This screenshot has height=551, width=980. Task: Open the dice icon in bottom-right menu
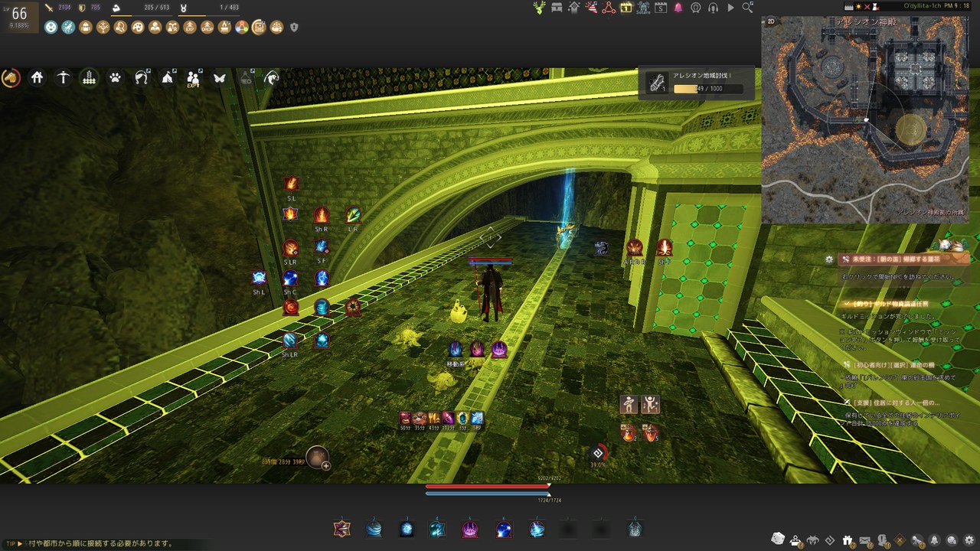tap(777, 539)
